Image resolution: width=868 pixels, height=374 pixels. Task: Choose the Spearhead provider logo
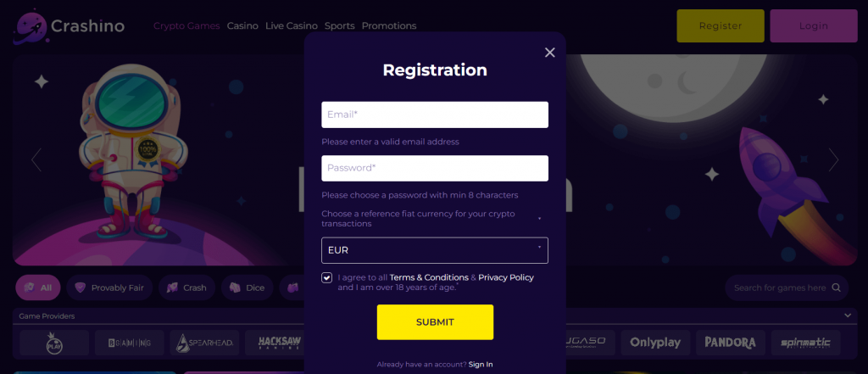click(x=200, y=343)
